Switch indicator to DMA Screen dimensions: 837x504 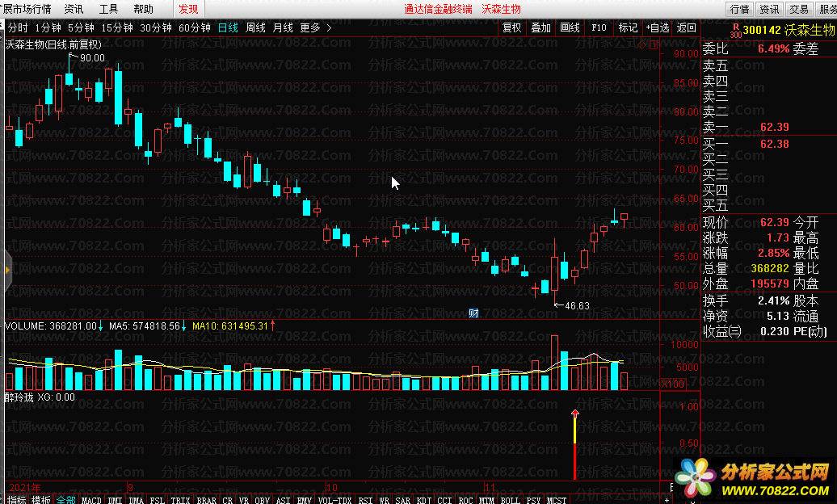coord(136,500)
